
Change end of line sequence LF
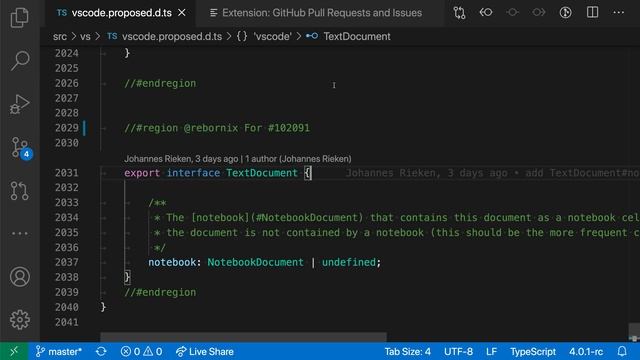pos(491,351)
